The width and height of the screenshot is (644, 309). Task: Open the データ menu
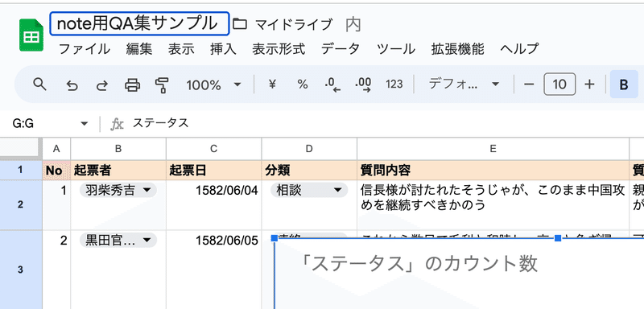[340, 49]
